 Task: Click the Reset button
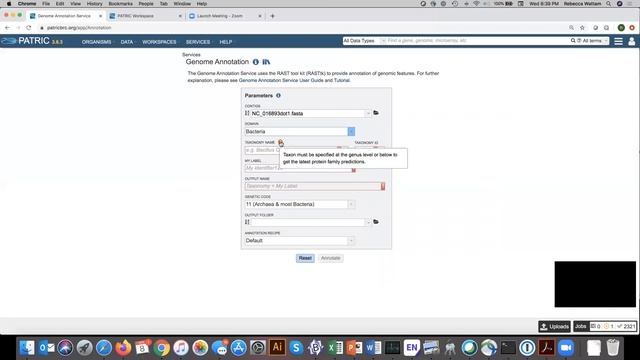pyautogui.click(x=305, y=258)
